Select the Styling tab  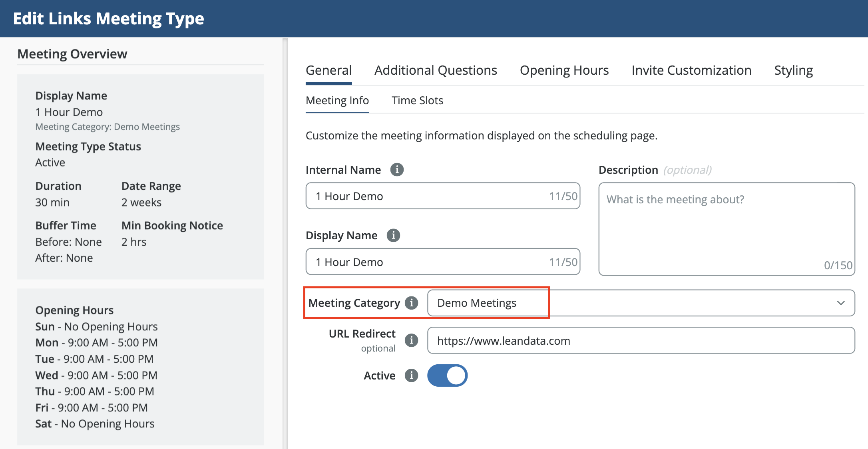coord(793,70)
